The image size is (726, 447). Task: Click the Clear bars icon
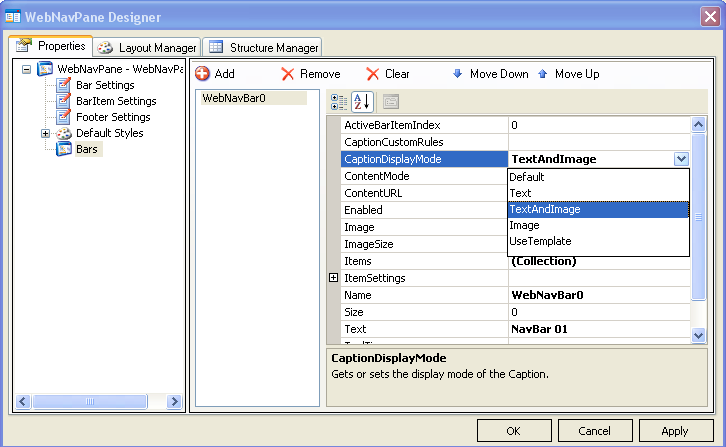372,74
